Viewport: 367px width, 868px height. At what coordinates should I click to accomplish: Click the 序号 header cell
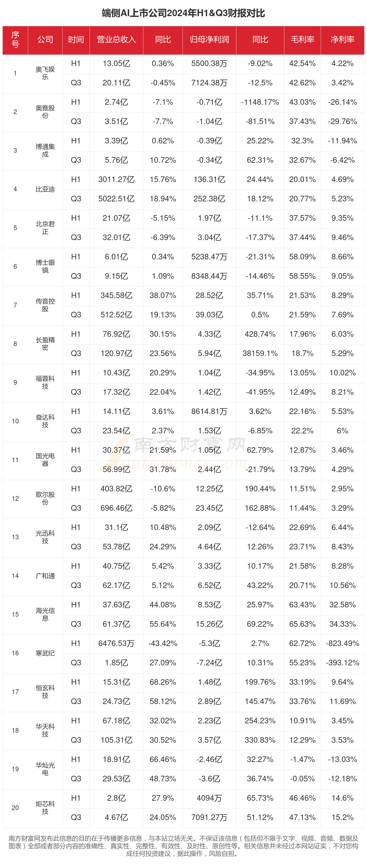click(x=15, y=40)
